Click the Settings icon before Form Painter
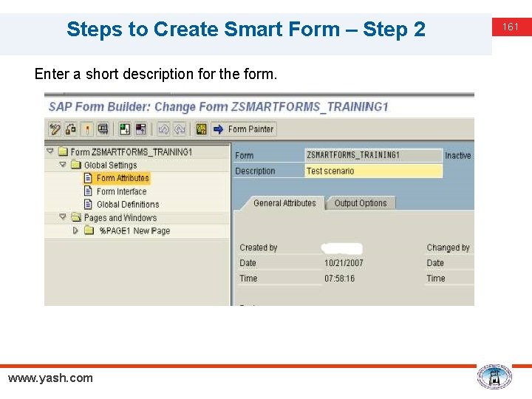The image size is (532, 399). 201,129
